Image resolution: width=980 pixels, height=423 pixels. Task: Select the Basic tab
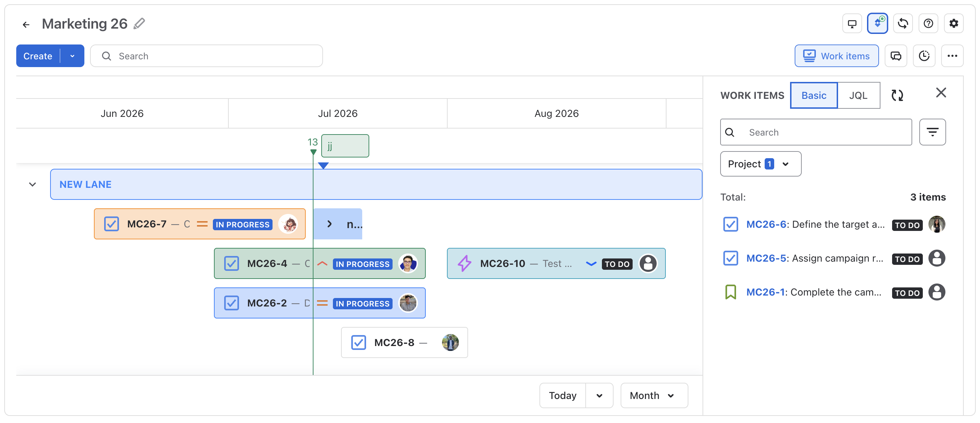813,95
